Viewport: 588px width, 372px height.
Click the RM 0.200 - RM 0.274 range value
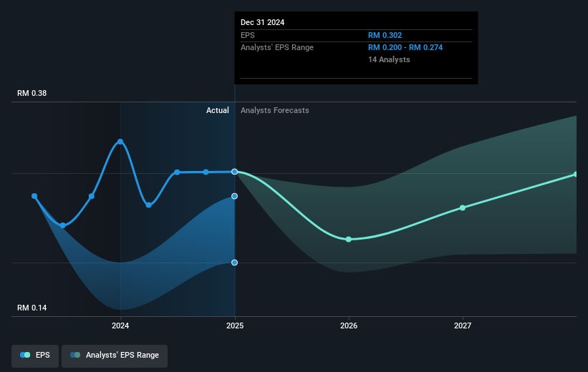(x=405, y=48)
